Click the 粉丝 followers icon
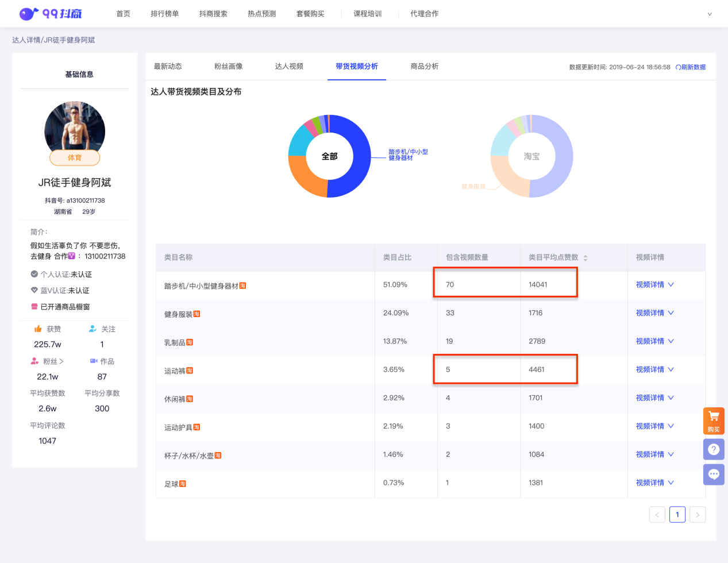Image resolution: width=728 pixels, height=563 pixels. (34, 361)
